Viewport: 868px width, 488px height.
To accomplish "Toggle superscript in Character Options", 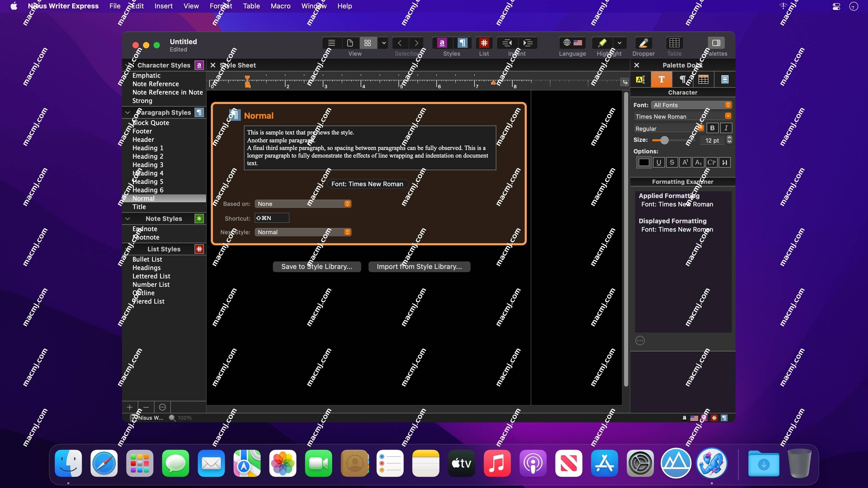I will tap(685, 163).
